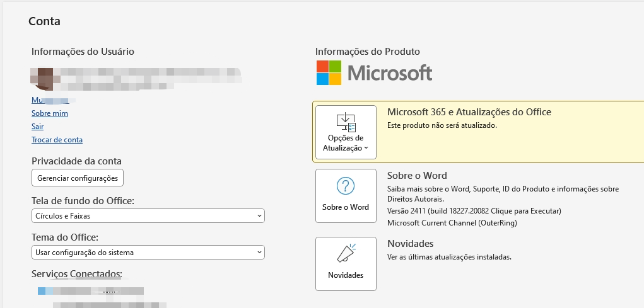
Task: Click the Serviços Conectados heading
Action: 77,273
